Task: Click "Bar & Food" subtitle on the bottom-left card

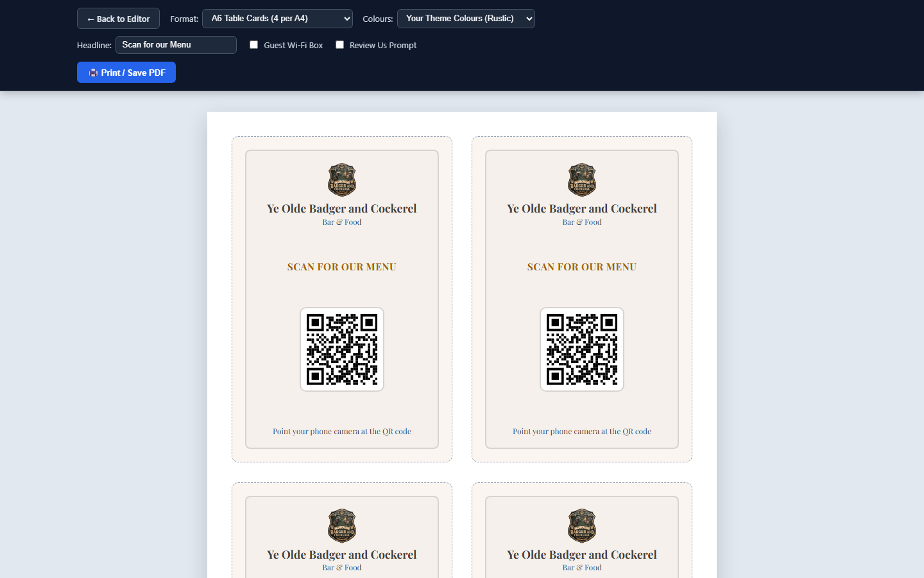Action: click(342, 568)
